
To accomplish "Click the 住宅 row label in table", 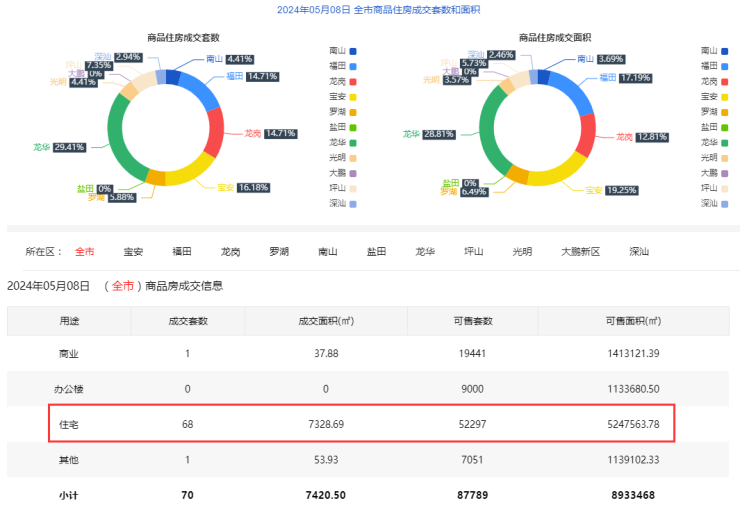I will 69,424.
